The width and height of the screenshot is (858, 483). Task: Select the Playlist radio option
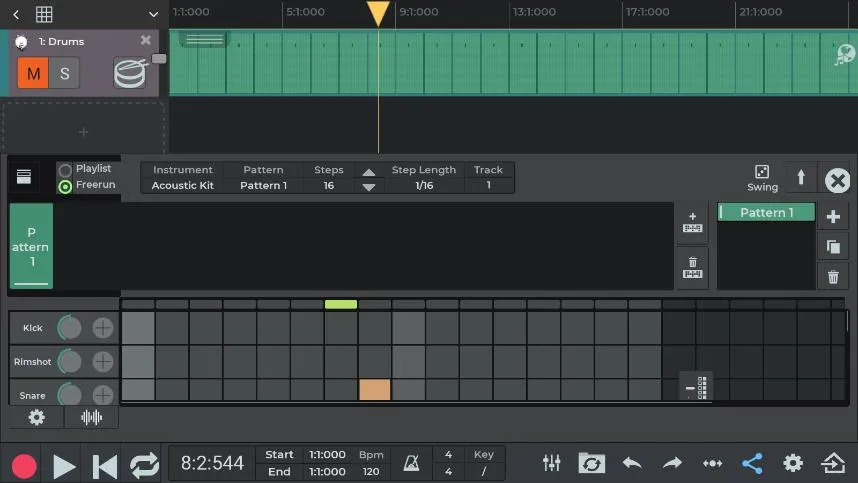66,170
